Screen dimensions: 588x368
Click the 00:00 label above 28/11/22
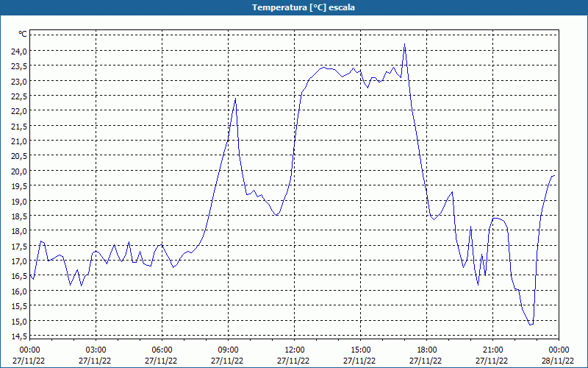pos(559,350)
